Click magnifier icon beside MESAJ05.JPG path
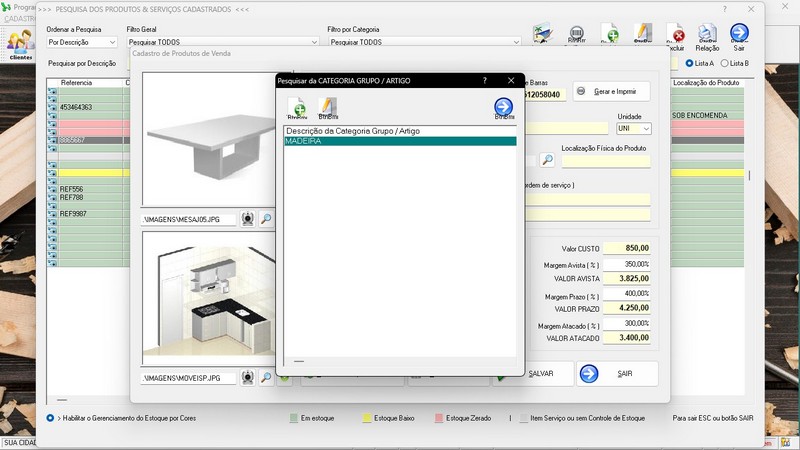 point(266,219)
